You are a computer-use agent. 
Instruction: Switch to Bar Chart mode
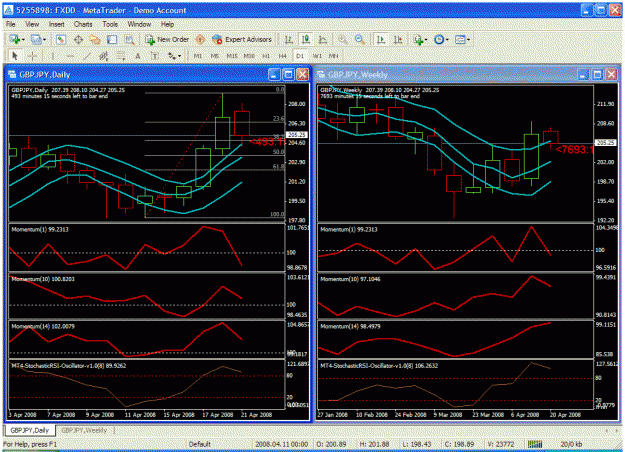(289, 39)
